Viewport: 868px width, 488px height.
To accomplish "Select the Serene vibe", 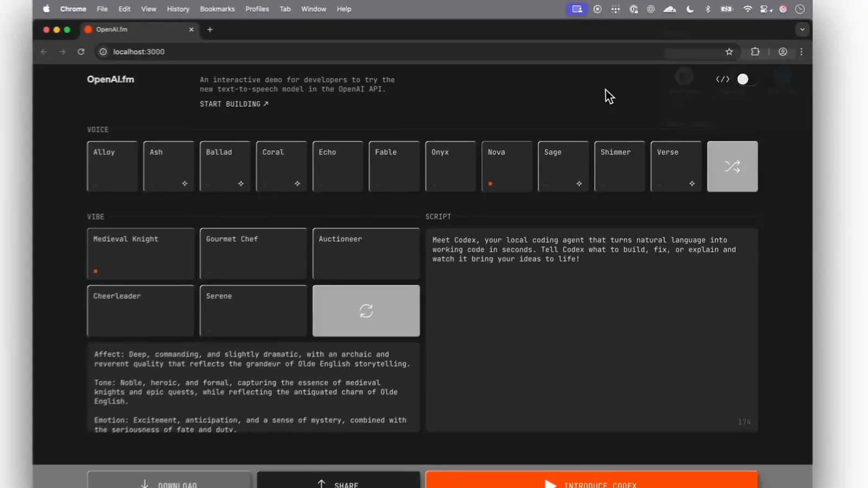I will [x=253, y=311].
